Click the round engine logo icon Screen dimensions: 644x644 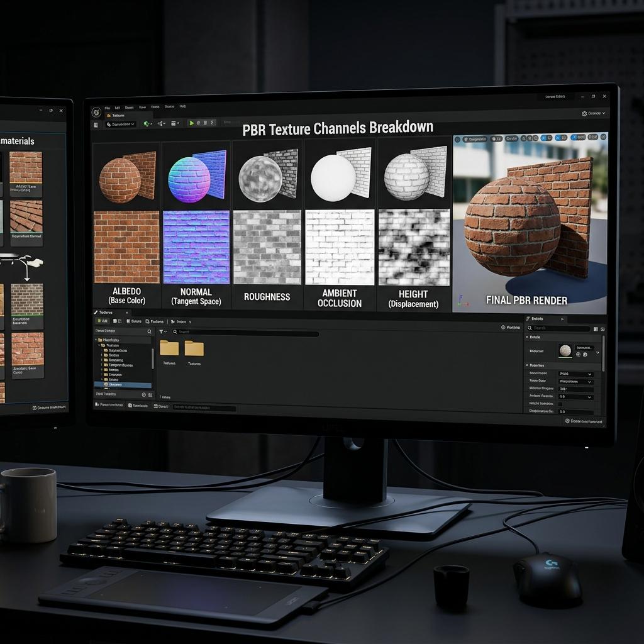(x=96, y=112)
